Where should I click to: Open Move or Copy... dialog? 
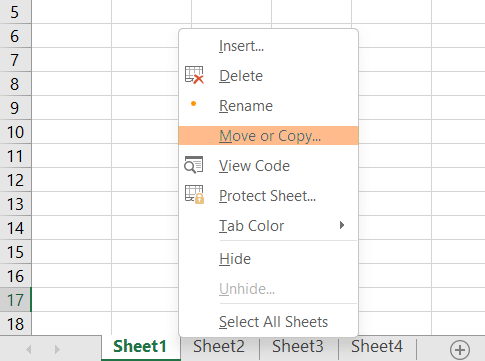tap(268, 136)
